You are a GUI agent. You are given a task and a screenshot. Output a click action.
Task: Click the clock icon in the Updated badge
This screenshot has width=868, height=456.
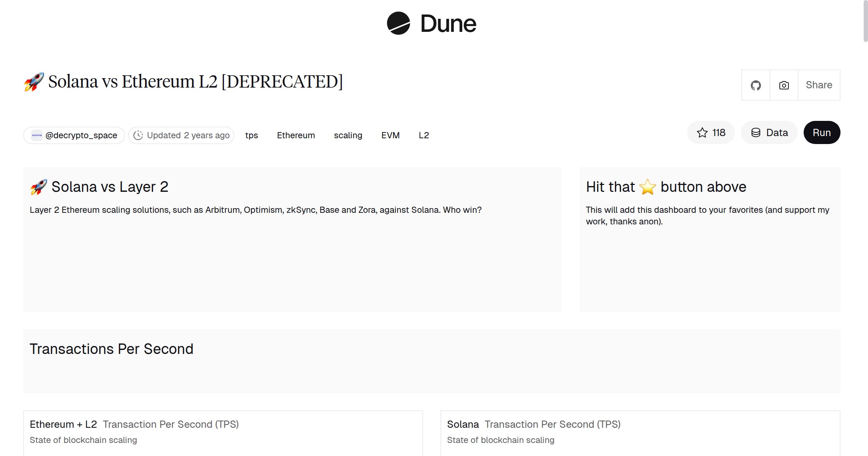tap(139, 135)
